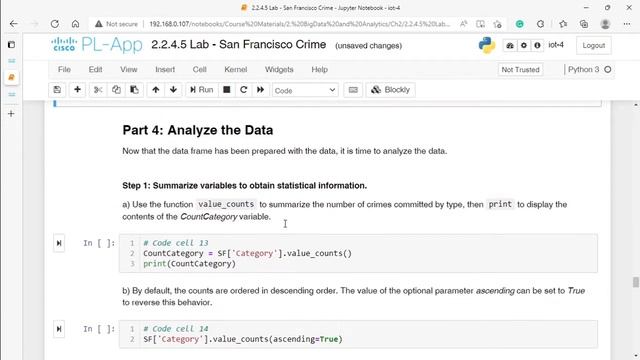Click the Python 3 kernel indicator circle
Image resolution: width=640 pixels, height=360 pixels.
coord(608,69)
